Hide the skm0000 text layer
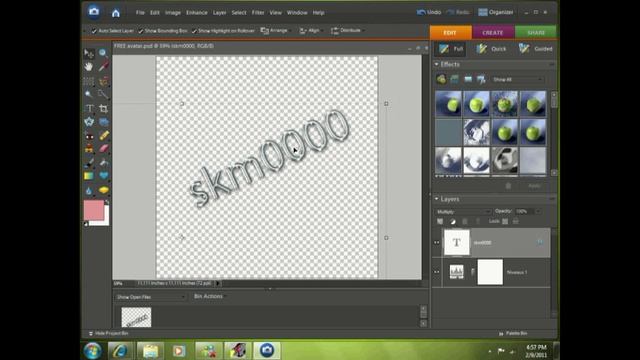The image size is (640, 360). 437,242
